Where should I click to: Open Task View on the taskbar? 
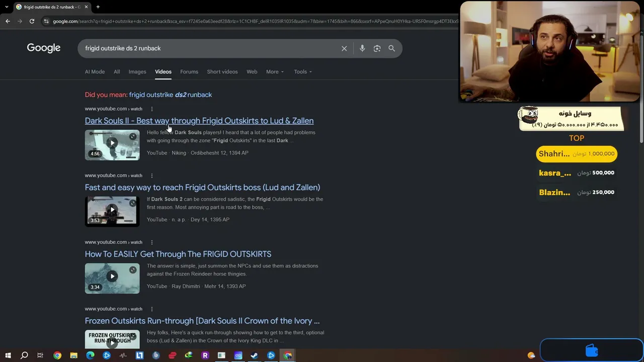coord(40,355)
